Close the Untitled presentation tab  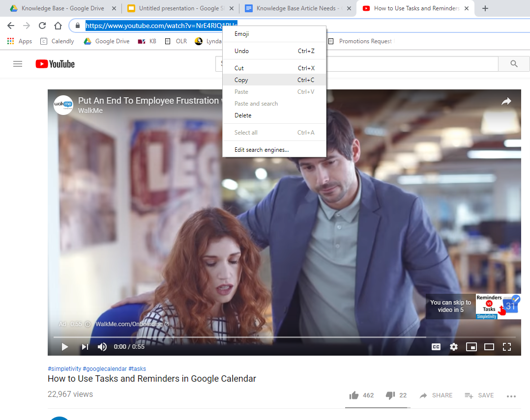232,8
